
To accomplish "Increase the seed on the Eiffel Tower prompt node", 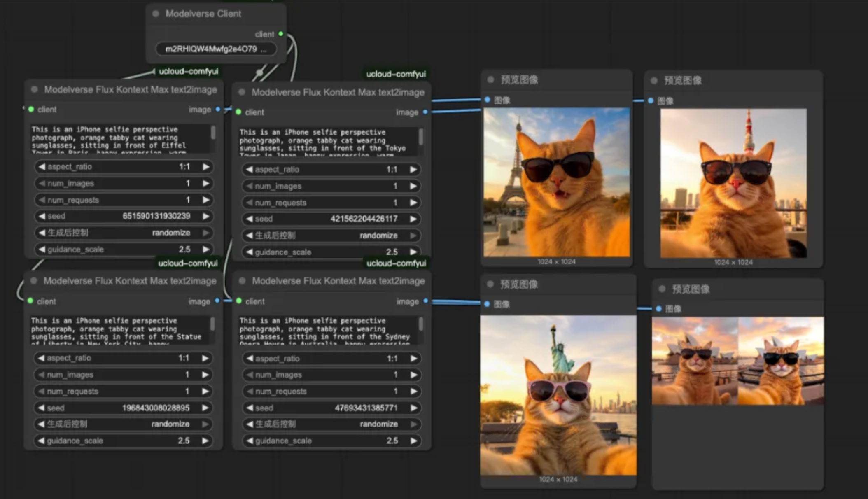I will tap(206, 216).
